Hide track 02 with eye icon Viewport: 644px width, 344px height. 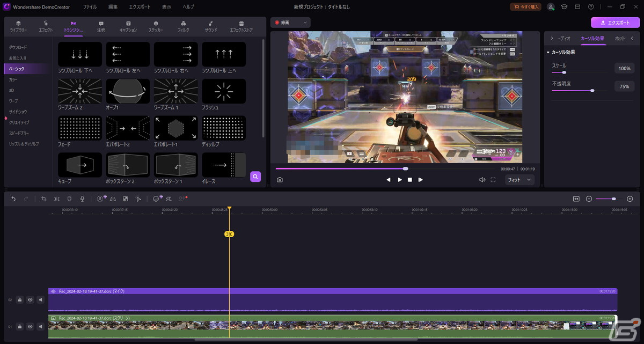[x=30, y=299]
